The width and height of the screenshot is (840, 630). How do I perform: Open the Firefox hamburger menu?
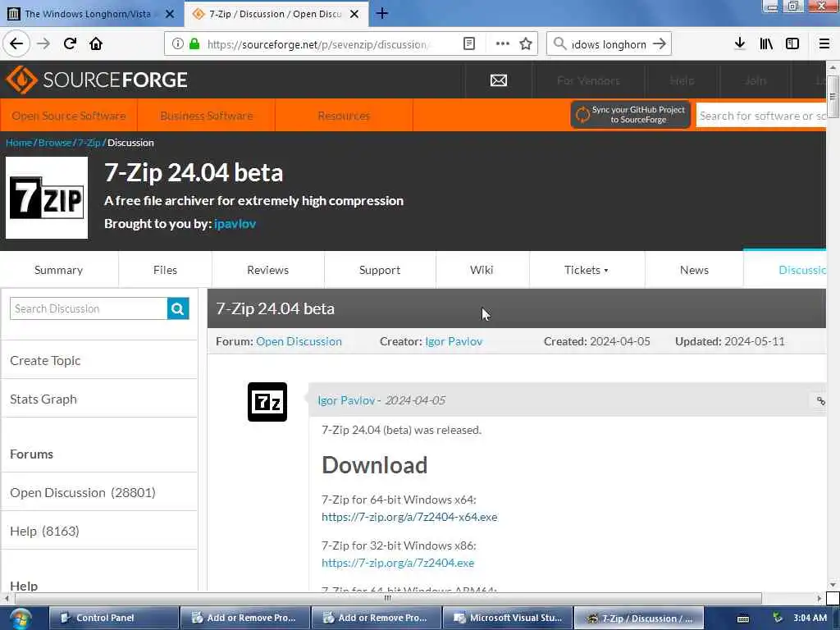[824, 43]
